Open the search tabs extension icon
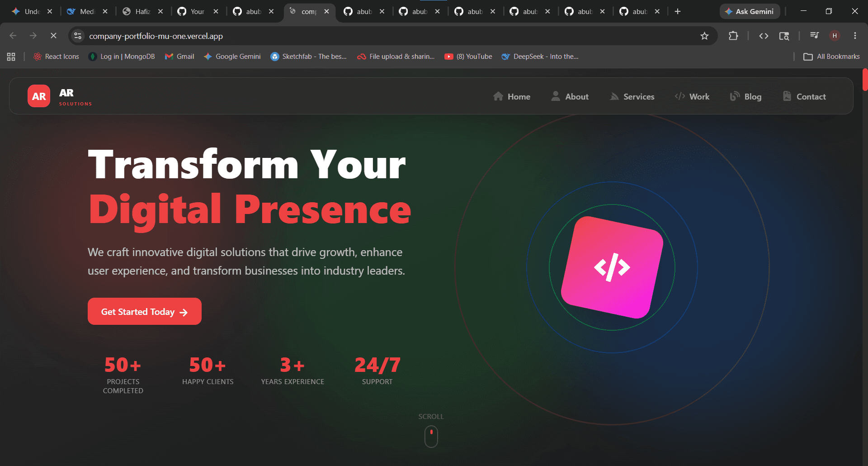Viewport: 868px width, 466px height. click(784, 36)
